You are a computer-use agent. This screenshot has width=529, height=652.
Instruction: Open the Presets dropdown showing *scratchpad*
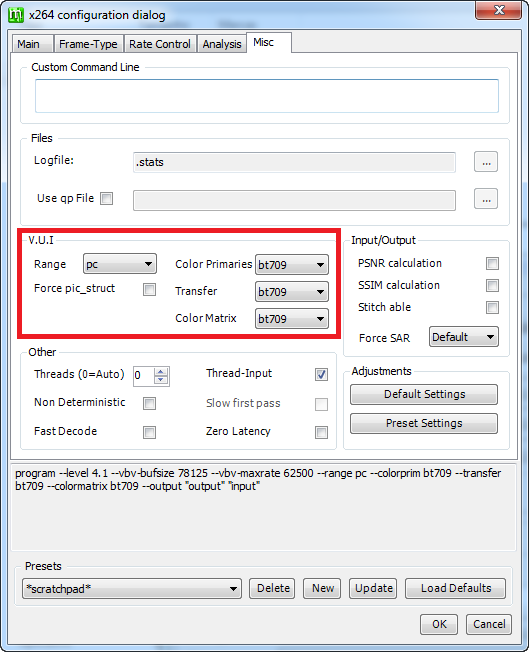coord(132,588)
